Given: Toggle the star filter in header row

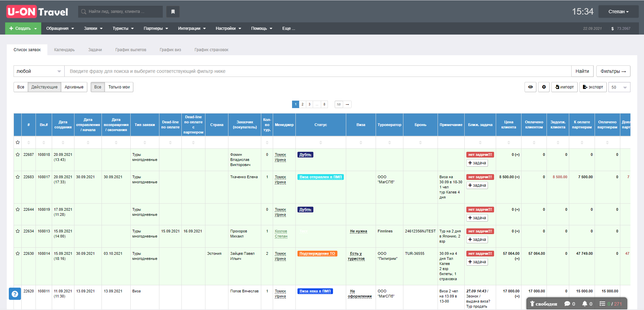Looking at the screenshot, I should pos(18,142).
